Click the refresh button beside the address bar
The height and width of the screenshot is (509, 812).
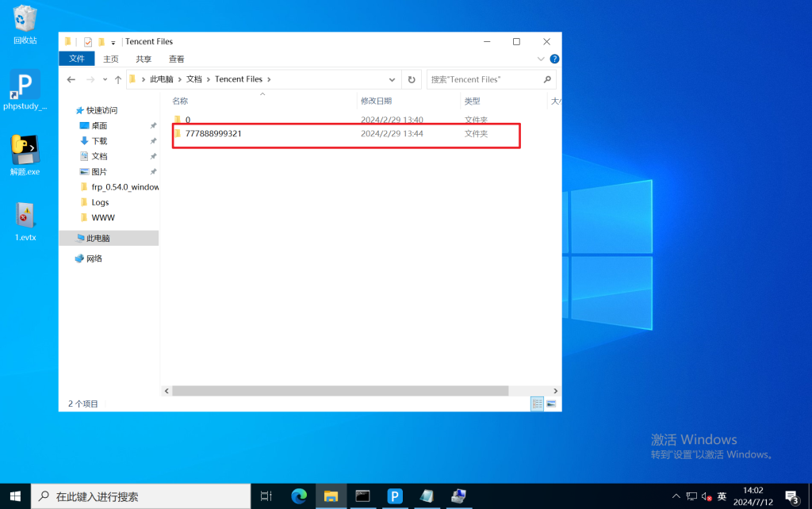(x=411, y=79)
